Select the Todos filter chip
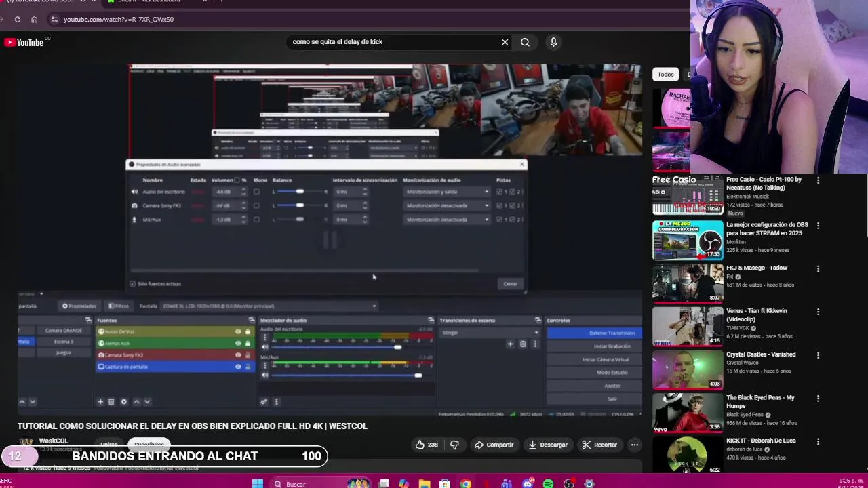Screen dimensions: 868x488 [666, 75]
